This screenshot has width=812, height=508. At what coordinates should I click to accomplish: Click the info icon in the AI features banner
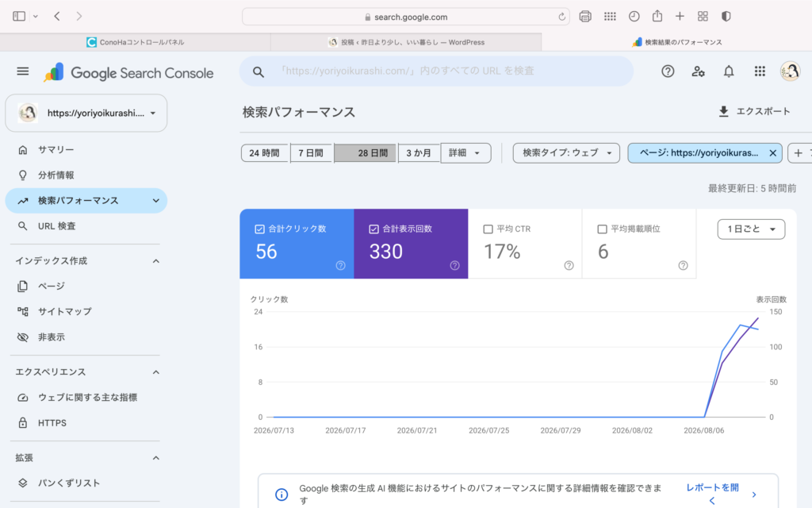pyautogui.click(x=282, y=495)
